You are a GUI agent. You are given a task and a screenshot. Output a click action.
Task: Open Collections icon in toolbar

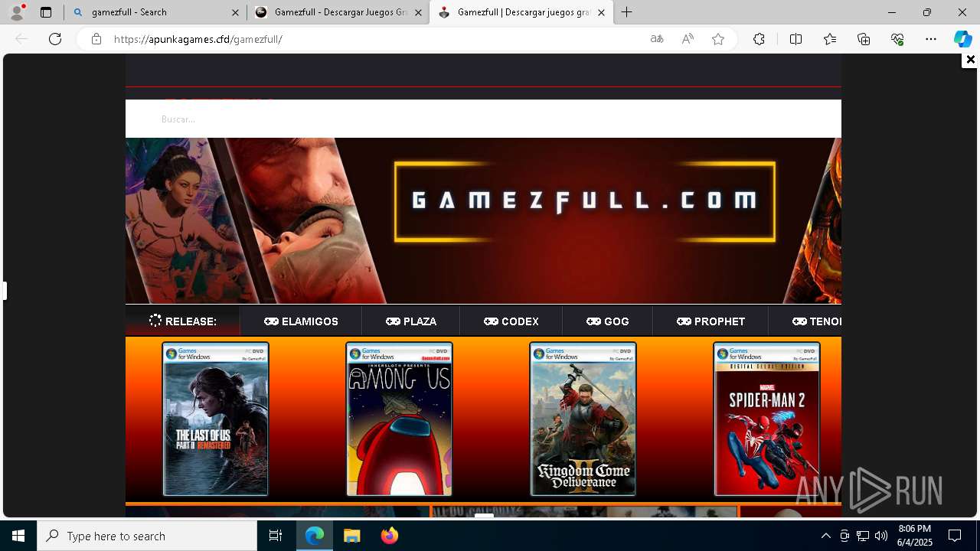pyautogui.click(x=864, y=39)
